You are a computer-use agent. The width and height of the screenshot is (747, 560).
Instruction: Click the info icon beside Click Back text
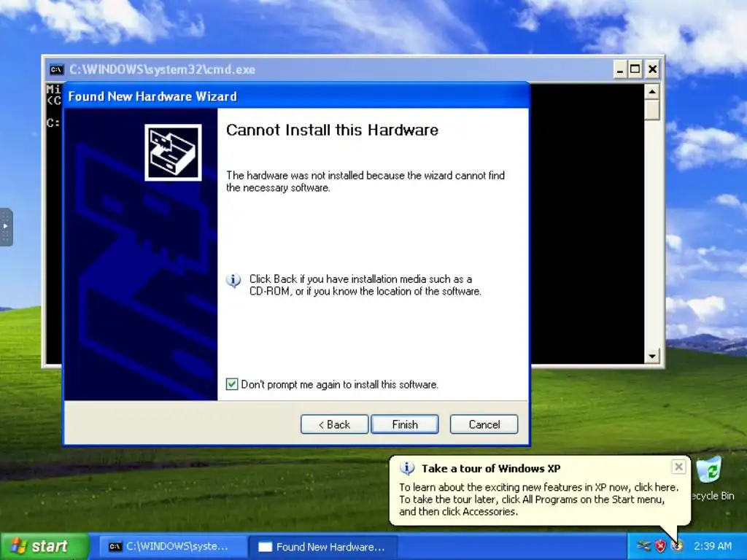(233, 281)
